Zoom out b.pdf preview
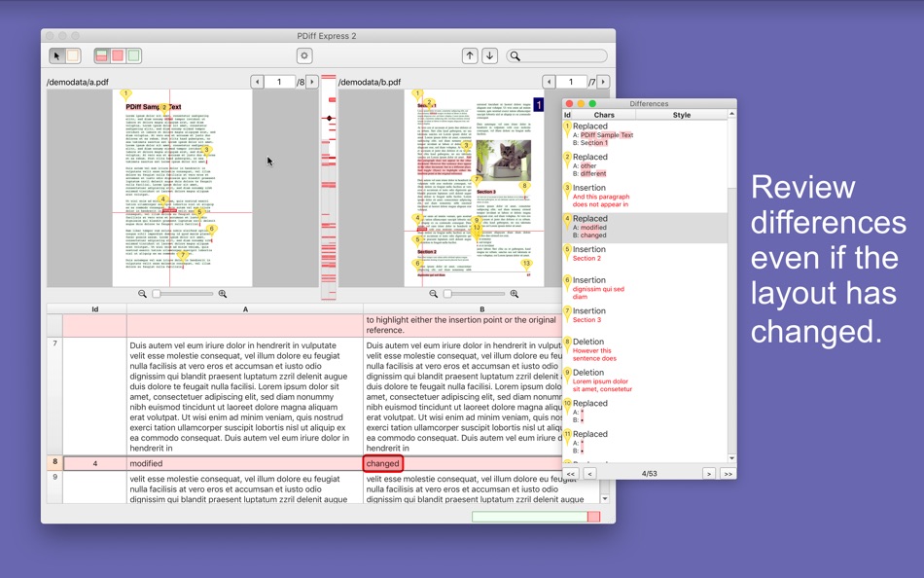 (433, 294)
